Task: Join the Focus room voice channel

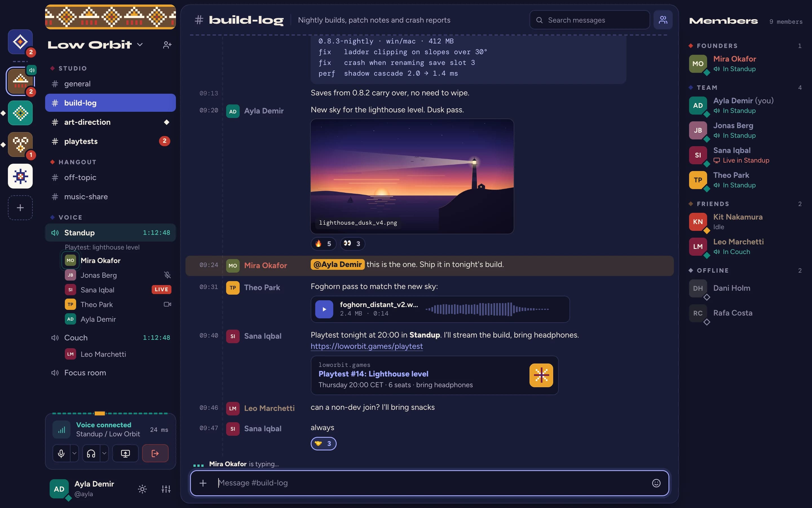Action: 111,373
